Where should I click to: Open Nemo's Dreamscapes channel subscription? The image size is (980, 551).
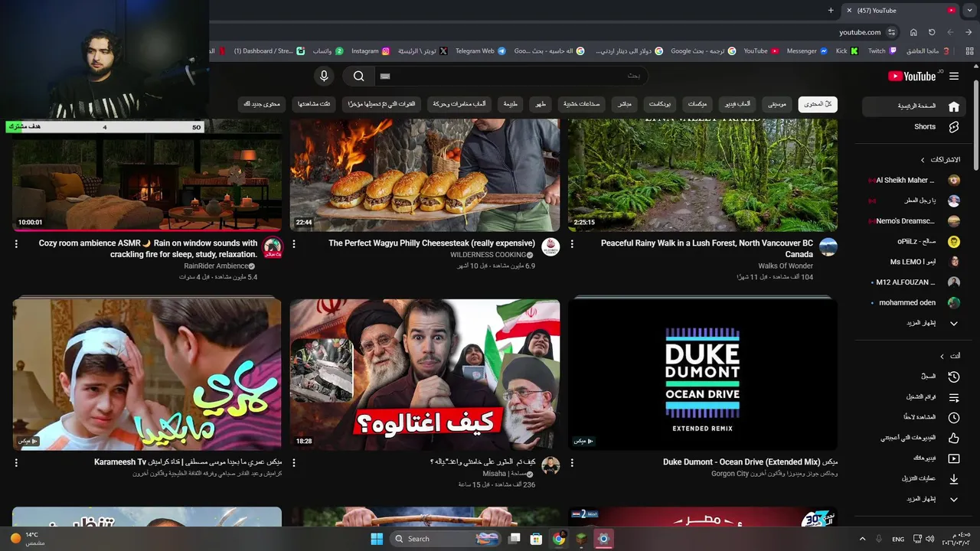tap(913, 221)
